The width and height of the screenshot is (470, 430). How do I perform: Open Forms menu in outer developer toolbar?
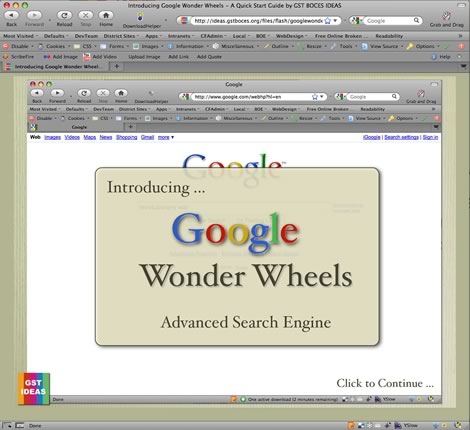[x=114, y=46]
